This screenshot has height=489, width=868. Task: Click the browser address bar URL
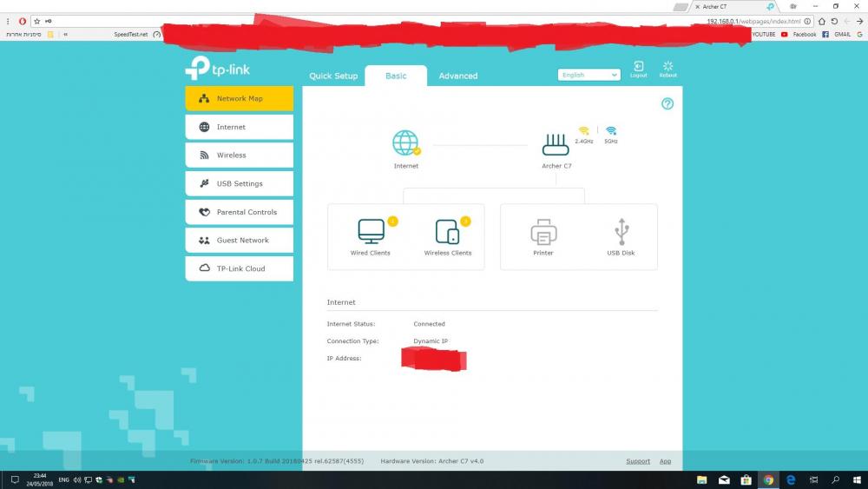click(753, 21)
